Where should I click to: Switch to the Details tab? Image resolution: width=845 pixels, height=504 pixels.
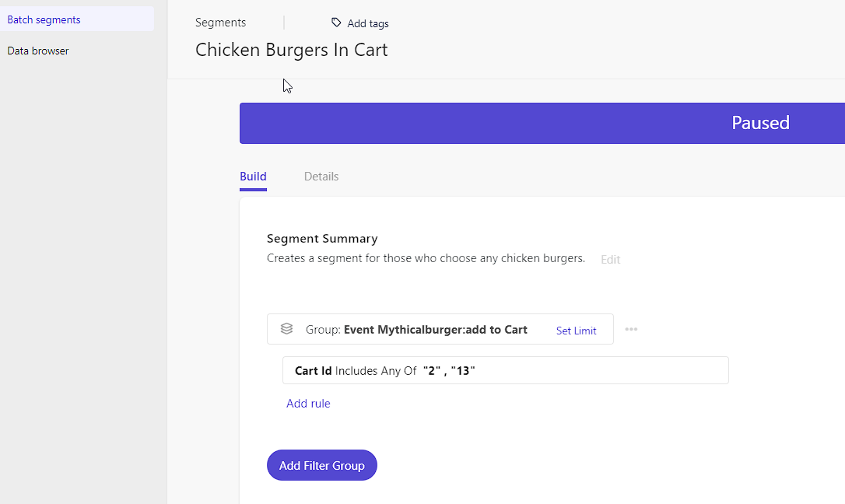(x=321, y=177)
